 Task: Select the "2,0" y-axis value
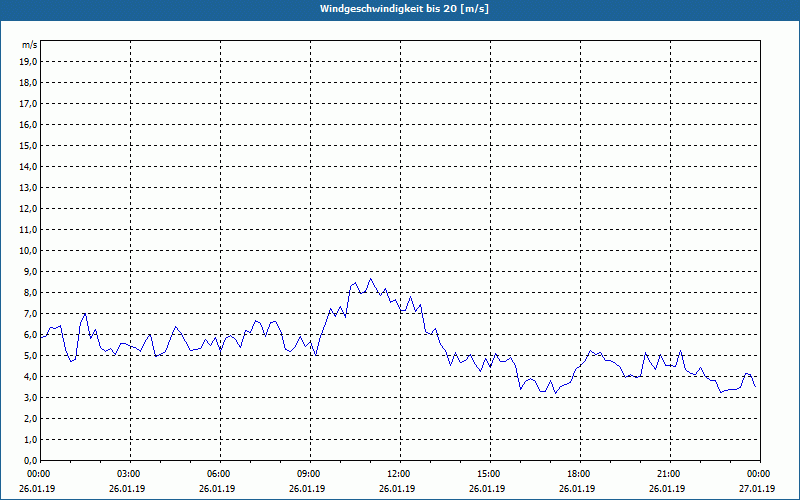tap(31, 418)
